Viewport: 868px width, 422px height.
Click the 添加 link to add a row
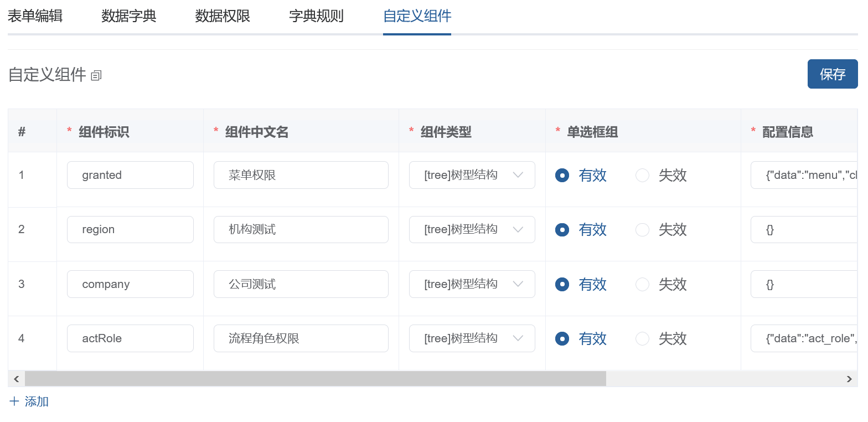click(37, 402)
